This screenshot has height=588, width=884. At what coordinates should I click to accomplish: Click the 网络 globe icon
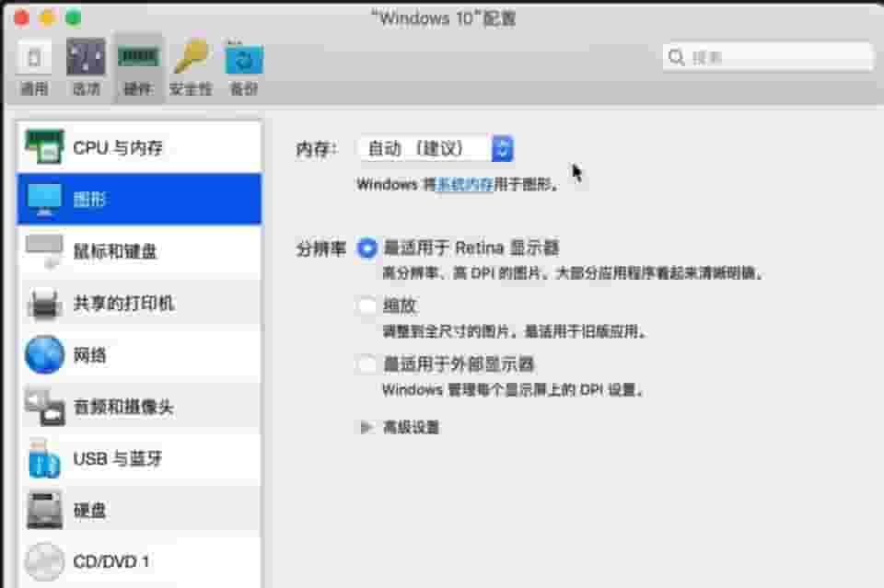pyautogui.click(x=44, y=355)
